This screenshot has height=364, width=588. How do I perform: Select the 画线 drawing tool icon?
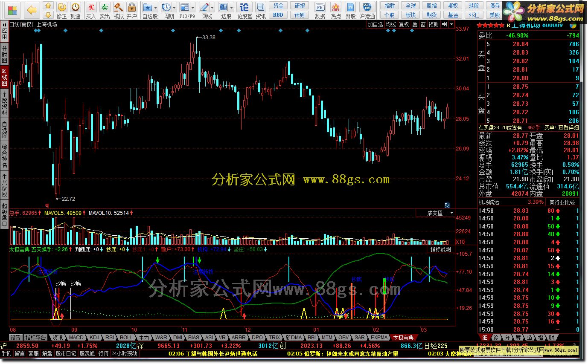pos(204,7)
